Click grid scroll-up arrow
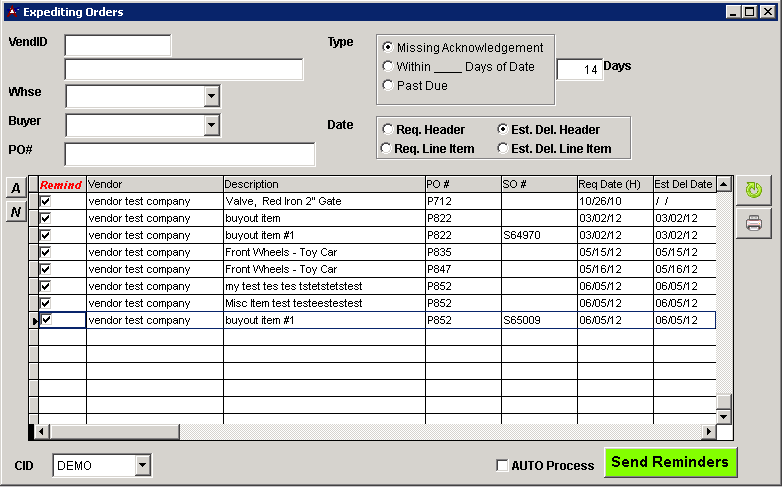The height and width of the screenshot is (487, 782). pyautogui.click(x=724, y=185)
